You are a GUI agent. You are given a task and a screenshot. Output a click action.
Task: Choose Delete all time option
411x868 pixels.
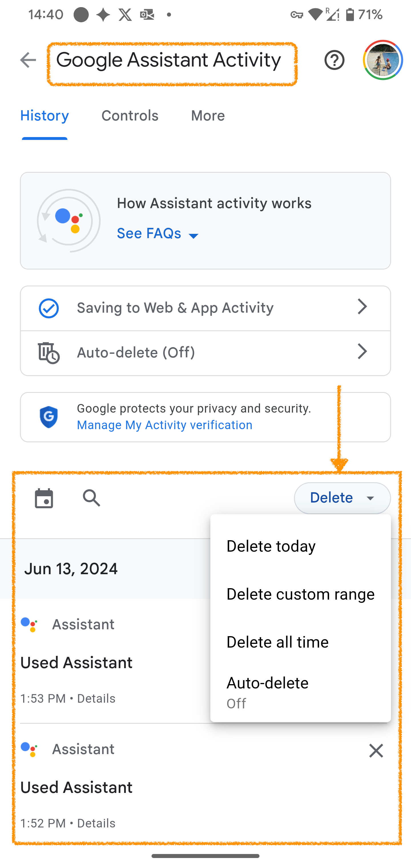click(x=301, y=642)
